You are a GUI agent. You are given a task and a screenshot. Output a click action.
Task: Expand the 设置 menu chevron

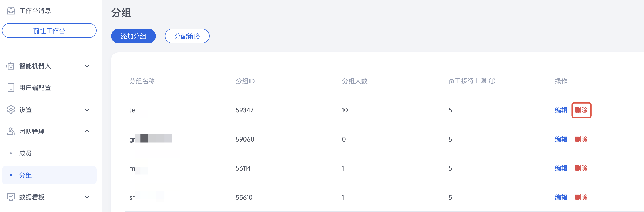(x=87, y=110)
